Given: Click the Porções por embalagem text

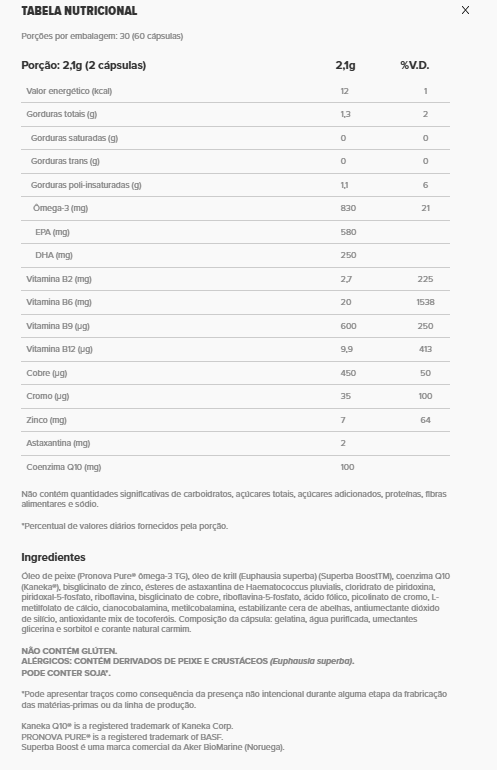Looking at the screenshot, I should coord(102,36).
